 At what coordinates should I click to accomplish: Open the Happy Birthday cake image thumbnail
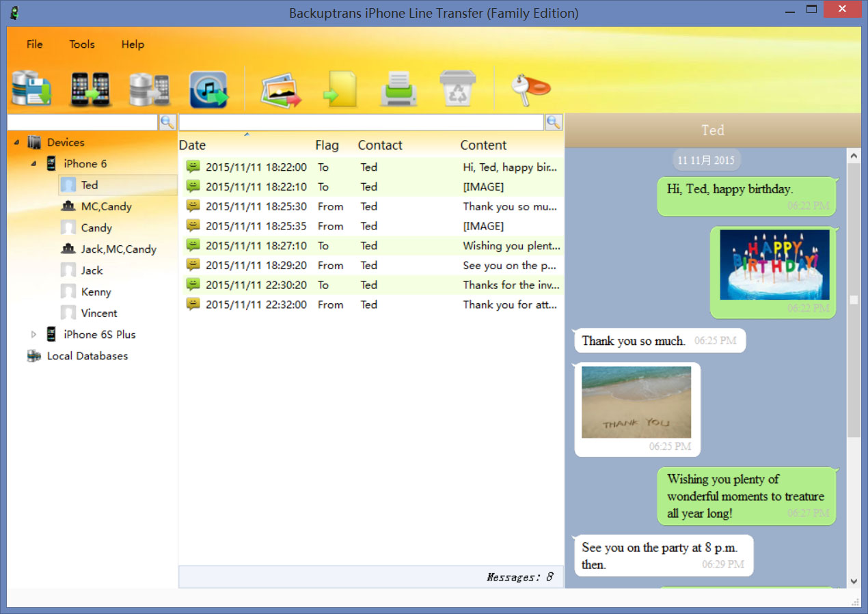click(x=774, y=265)
